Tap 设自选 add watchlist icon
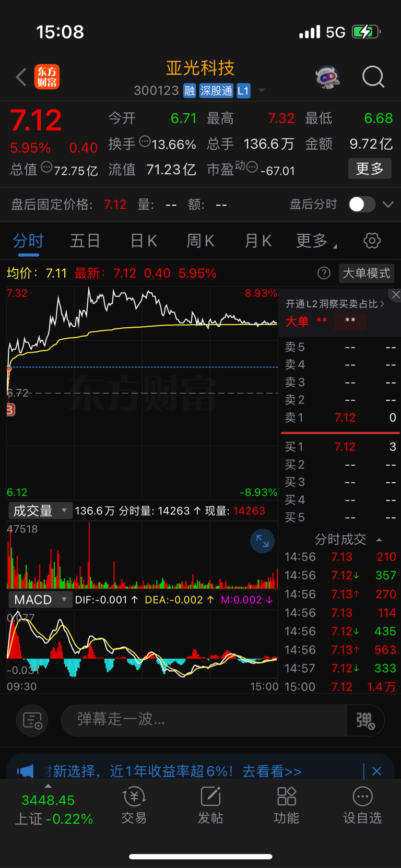The height and width of the screenshot is (868, 401). click(362, 805)
